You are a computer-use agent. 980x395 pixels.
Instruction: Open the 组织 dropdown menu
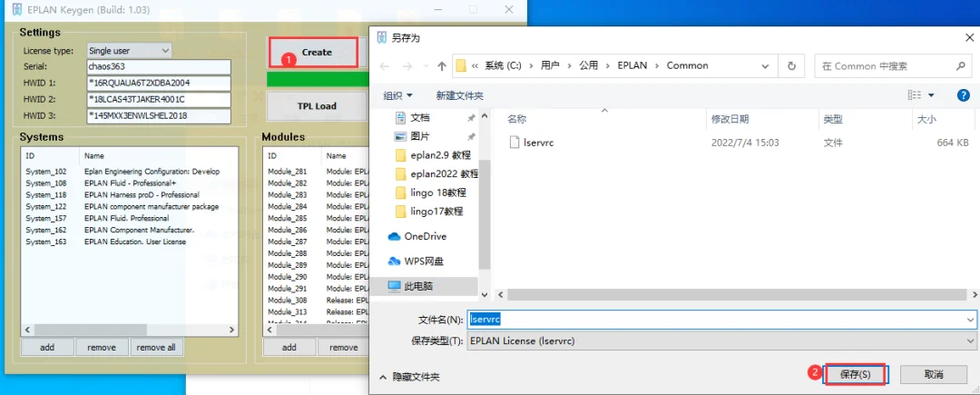[x=398, y=95]
